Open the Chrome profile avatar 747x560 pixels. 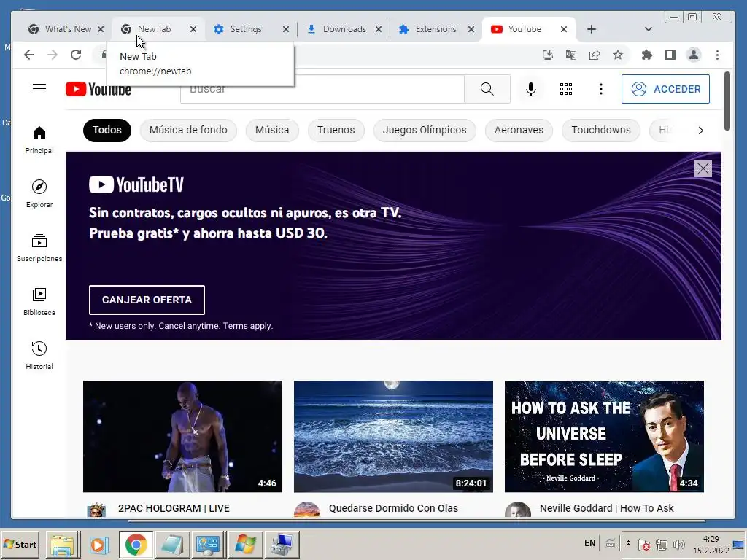point(694,55)
